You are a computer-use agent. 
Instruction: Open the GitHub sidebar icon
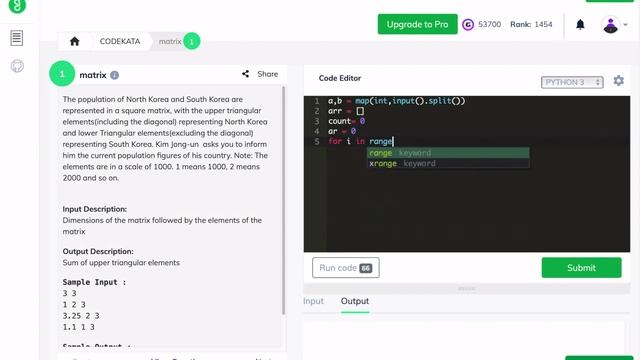pyautogui.click(x=17, y=66)
